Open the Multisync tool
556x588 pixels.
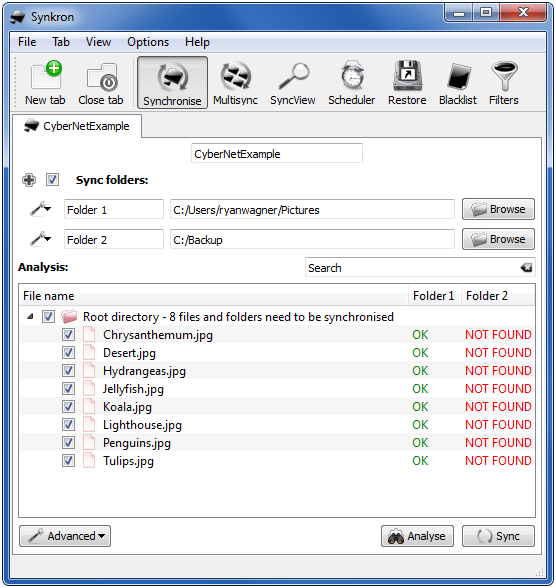click(235, 83)
